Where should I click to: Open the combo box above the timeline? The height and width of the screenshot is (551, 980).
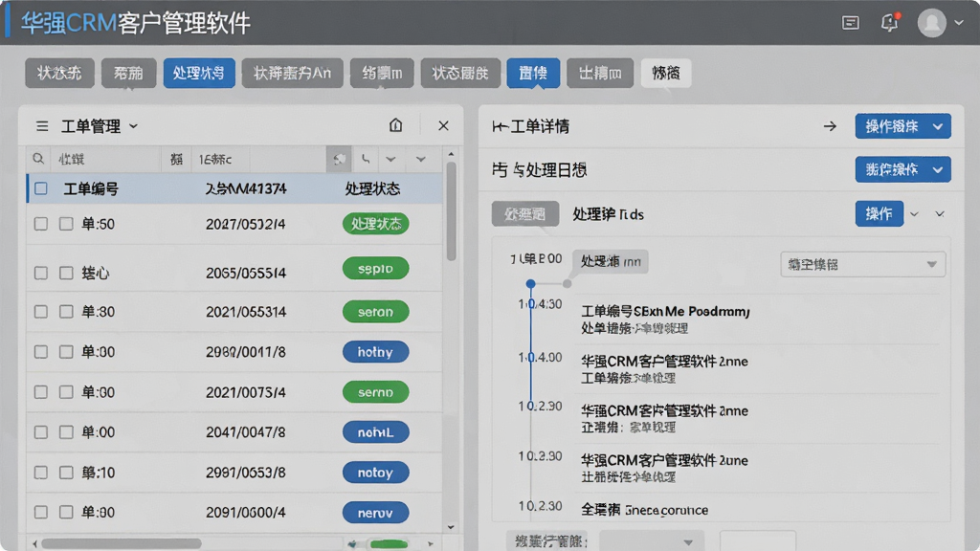(x=862, y=264)
